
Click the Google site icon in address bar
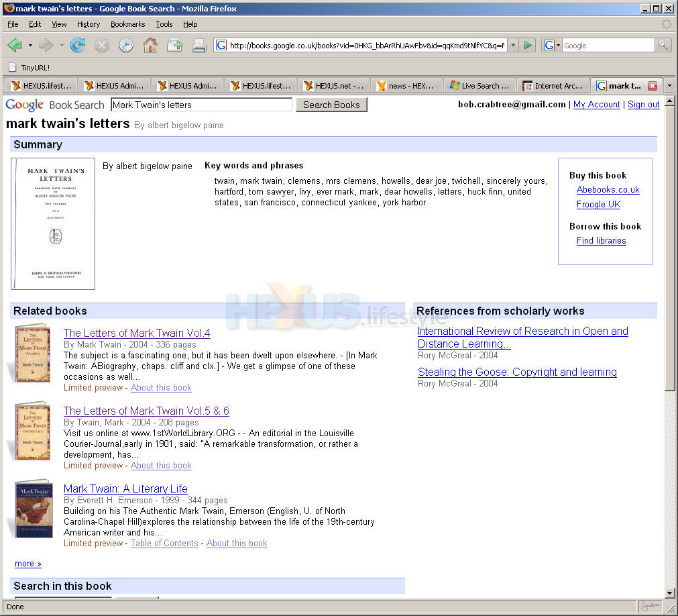[x=221, y=45]
